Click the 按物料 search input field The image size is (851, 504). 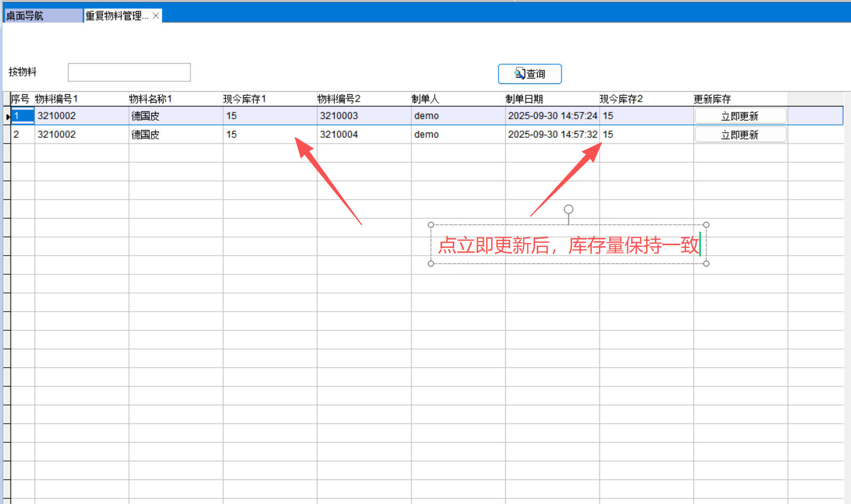[129, 73]
